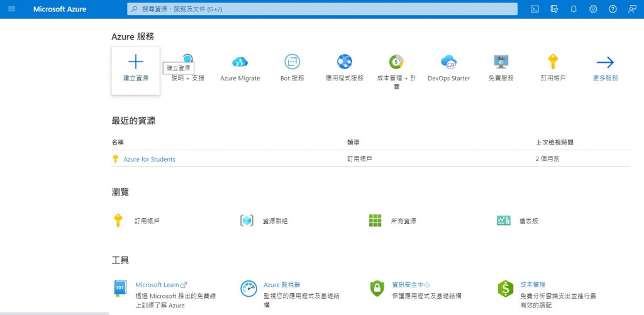The width and height of the screenshot is (644, 315).
Task: Open 儀表板 link
Action: coord(528,221)
